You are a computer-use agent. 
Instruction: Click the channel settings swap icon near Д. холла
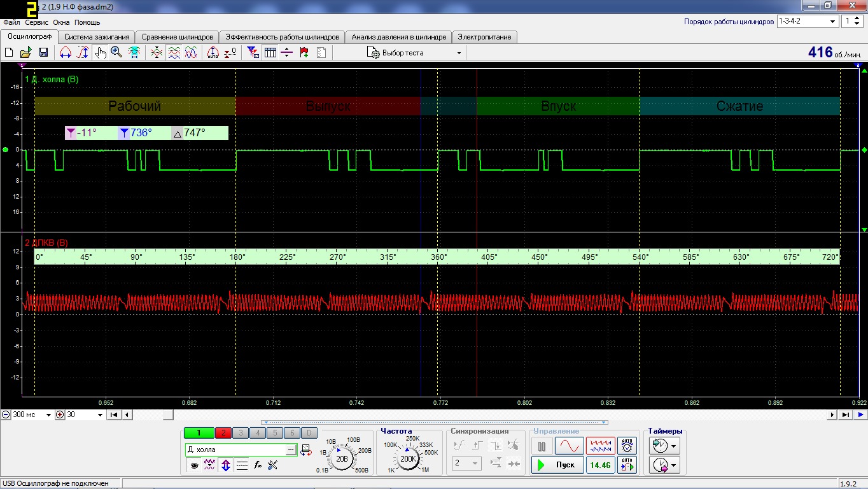(x=306, y=450)
